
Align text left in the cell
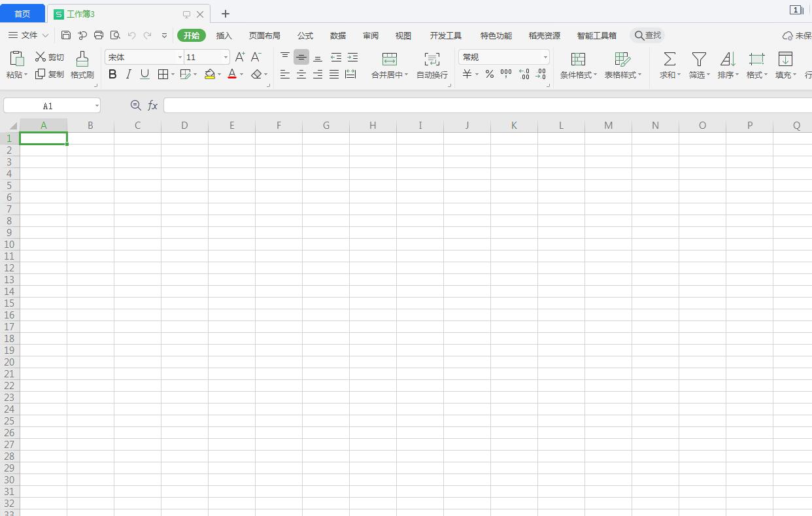click(285, 75)
